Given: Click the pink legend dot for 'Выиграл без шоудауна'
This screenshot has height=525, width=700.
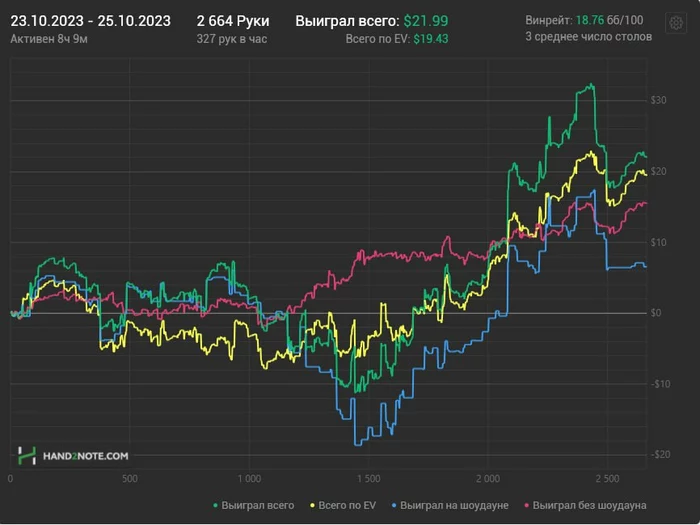Looking at the screenshot, I should point(526,505).
